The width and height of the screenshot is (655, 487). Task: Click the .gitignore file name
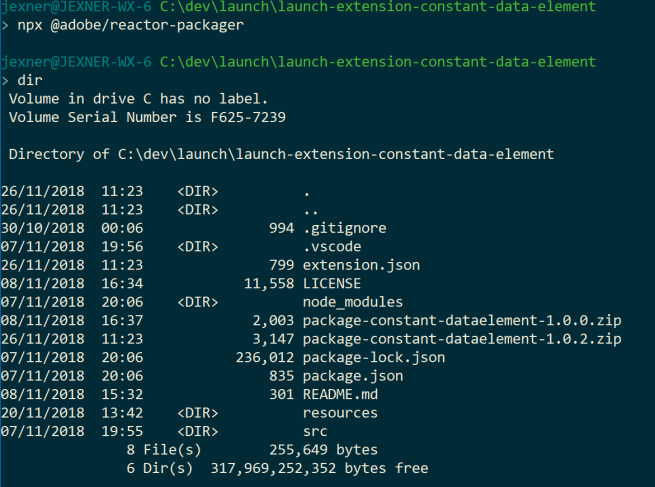point(344,228)
